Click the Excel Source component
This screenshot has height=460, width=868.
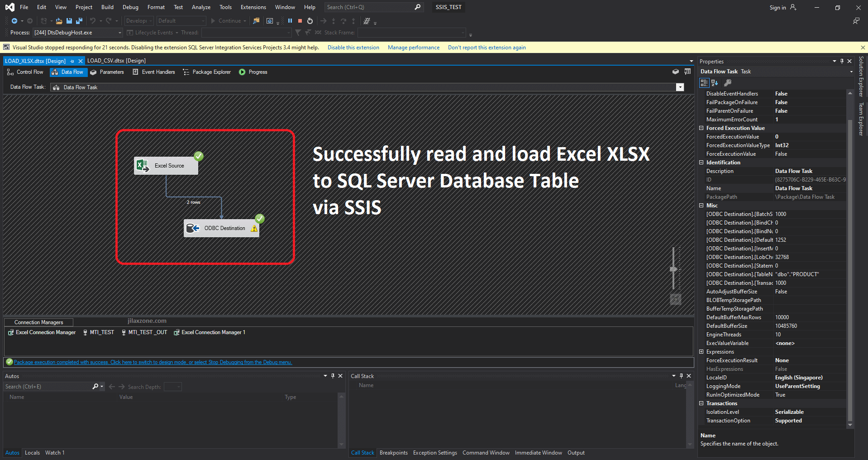[166, 166]
